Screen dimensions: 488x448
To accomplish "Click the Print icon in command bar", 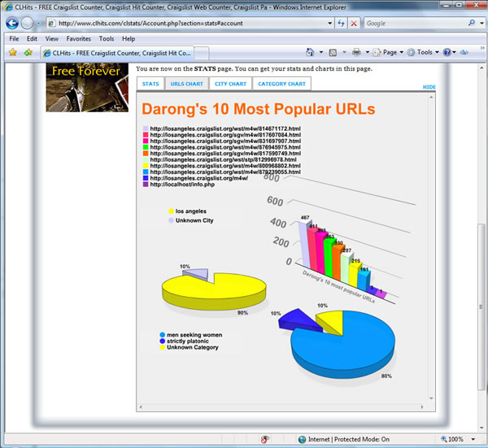I will [x=356, y=53].
